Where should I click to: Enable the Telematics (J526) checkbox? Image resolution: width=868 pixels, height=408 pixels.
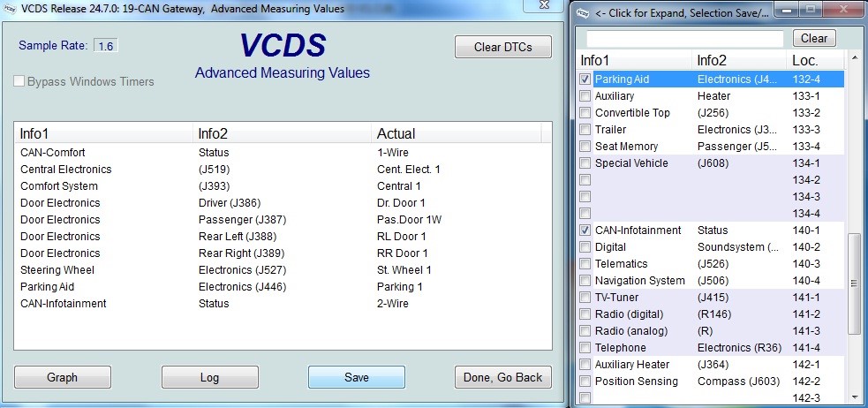[585, 264]
